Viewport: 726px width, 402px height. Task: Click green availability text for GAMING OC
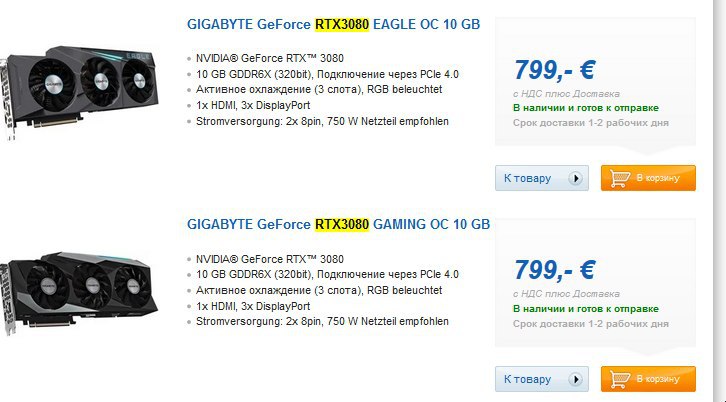tap(585, 309)
